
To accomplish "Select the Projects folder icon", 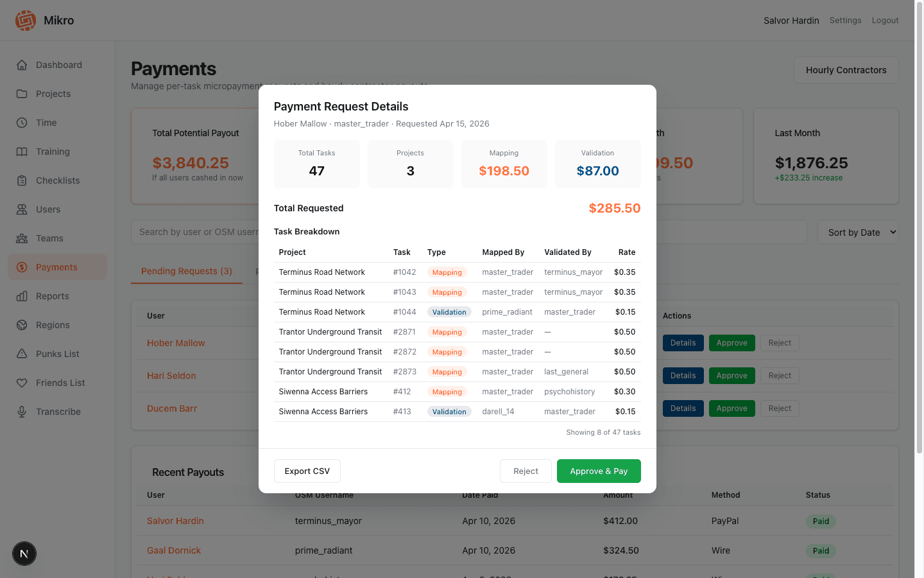I will [22, 94].
